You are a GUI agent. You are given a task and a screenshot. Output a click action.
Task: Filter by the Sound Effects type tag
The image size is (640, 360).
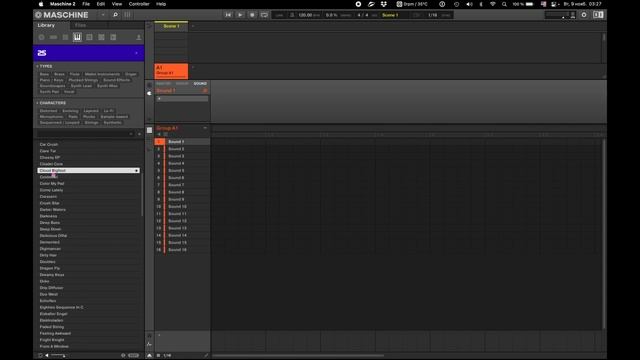tap(116, 80)
